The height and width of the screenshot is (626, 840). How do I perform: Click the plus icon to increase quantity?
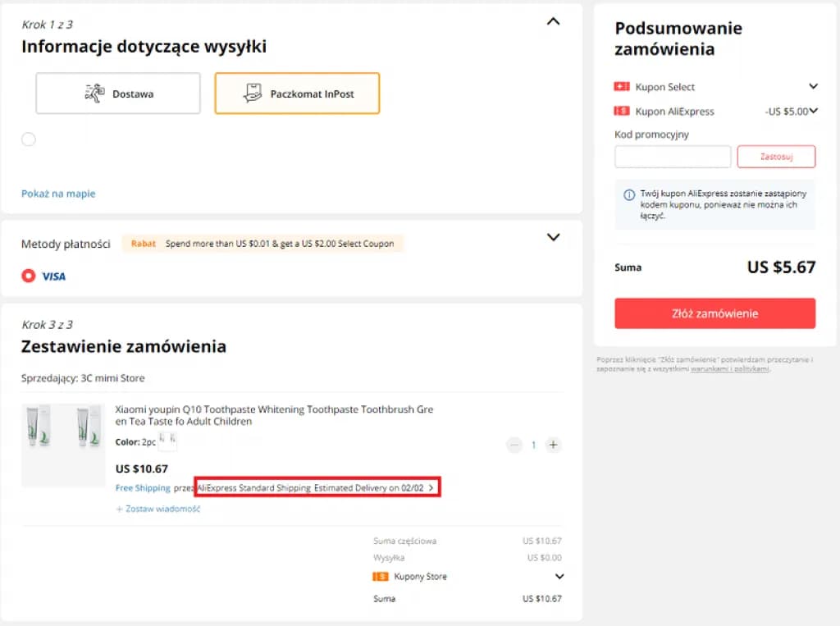[554, 445]
